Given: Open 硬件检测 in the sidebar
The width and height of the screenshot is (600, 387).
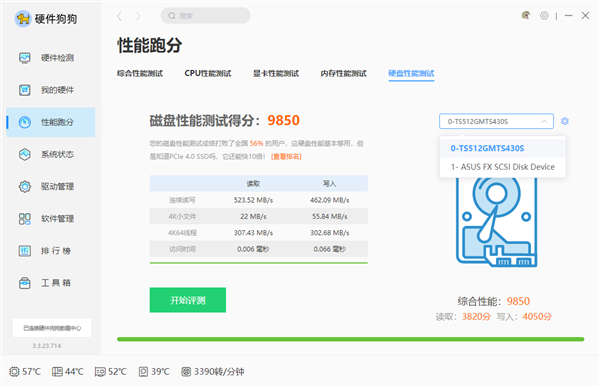Looking at the screenshot, I should coord(51,58).
